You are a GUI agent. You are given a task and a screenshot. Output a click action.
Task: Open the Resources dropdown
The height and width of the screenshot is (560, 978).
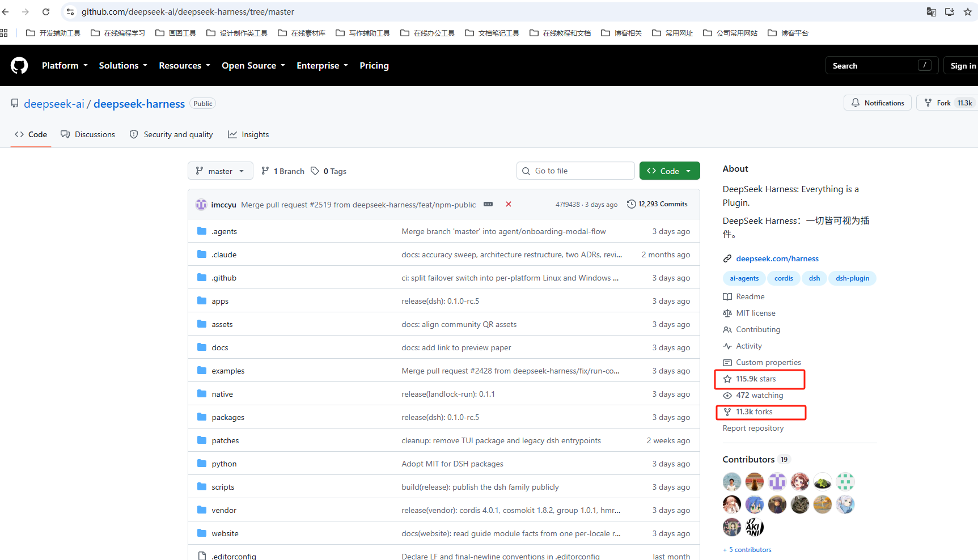click(184, 66)
